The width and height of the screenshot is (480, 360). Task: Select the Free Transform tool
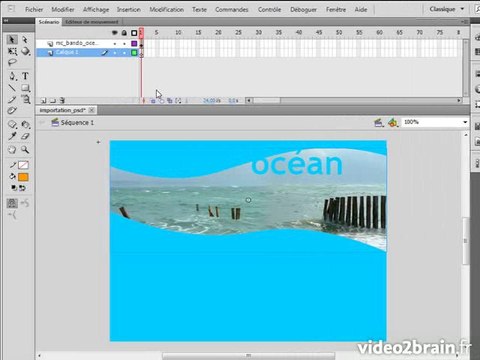(12, 51)
